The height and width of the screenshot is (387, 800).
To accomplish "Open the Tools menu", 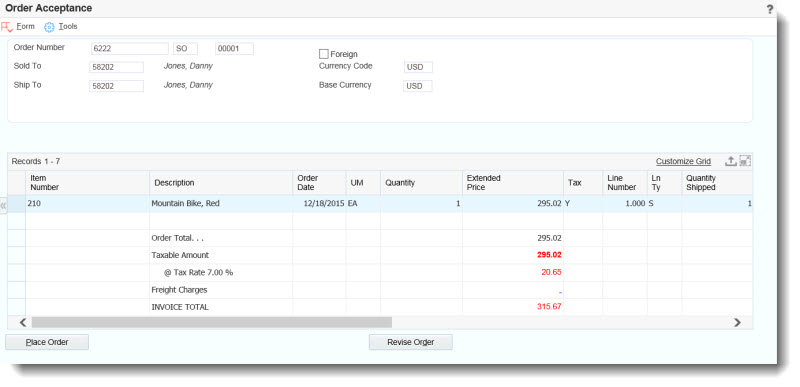I will click(x=68, y=27).
